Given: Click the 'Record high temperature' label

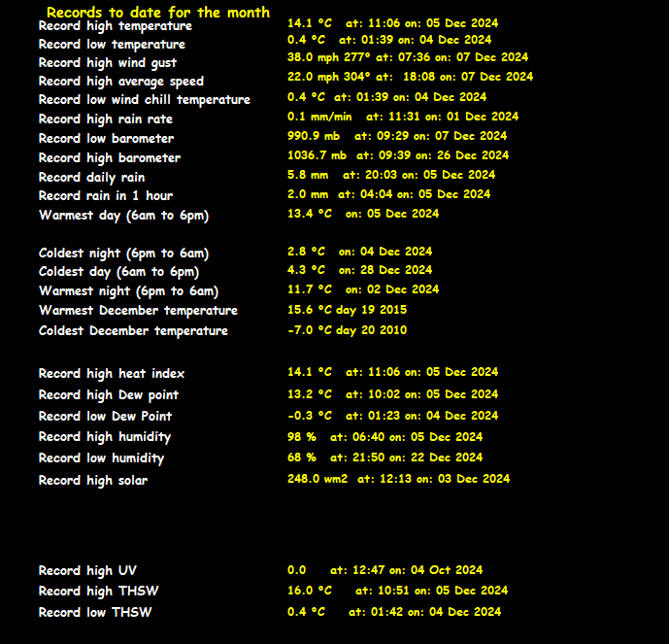Looking at the screenshot, I should pyautogui.click(x=116, y=26).
